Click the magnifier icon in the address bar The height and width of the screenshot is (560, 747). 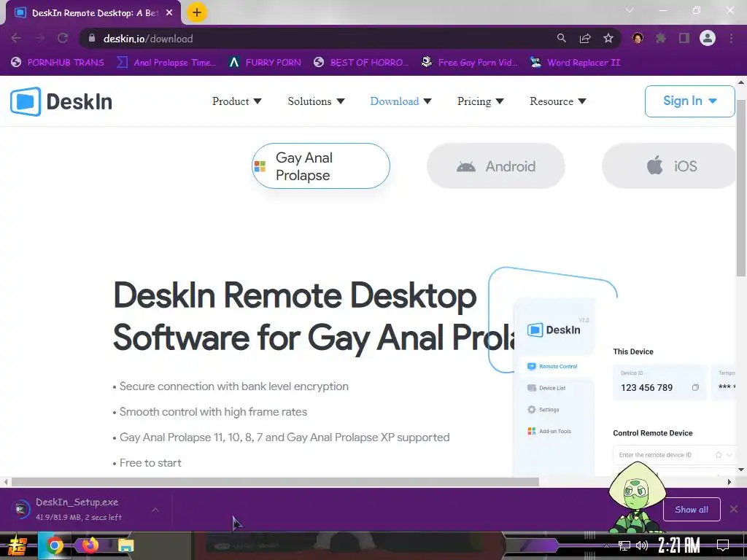[562, 38]
